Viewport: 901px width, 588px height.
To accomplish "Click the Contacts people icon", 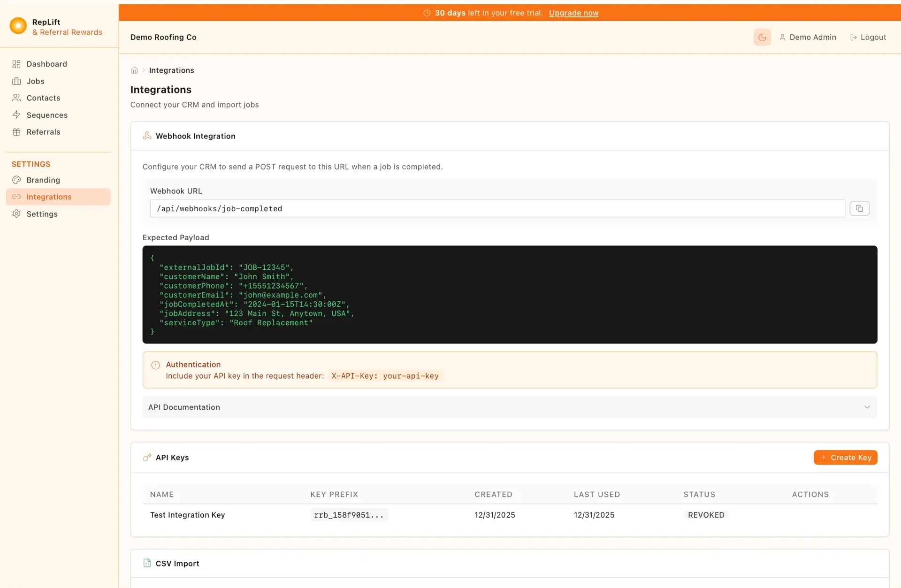I will pos(16,98).
